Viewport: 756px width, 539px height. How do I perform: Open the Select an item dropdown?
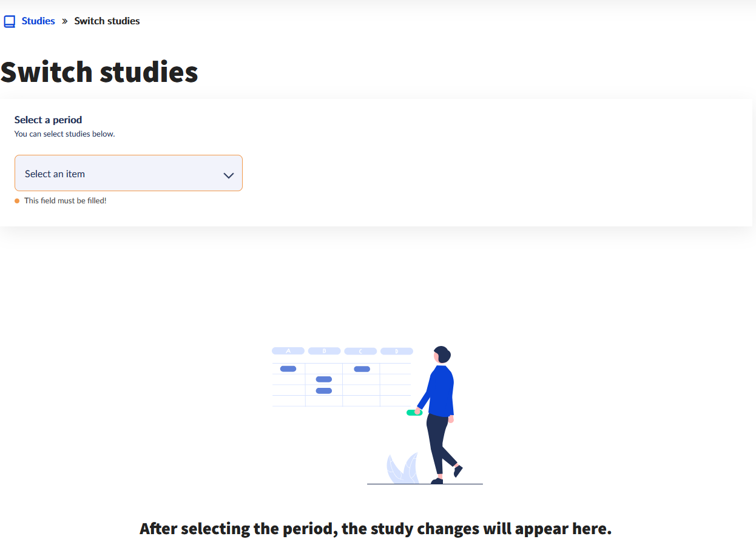coord(129,173)
